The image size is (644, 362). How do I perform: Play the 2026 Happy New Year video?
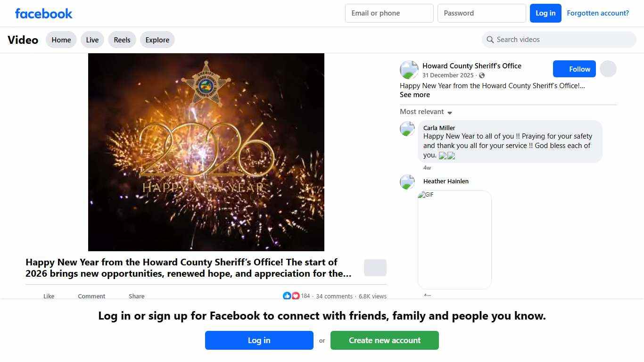[x=206, y=152]
